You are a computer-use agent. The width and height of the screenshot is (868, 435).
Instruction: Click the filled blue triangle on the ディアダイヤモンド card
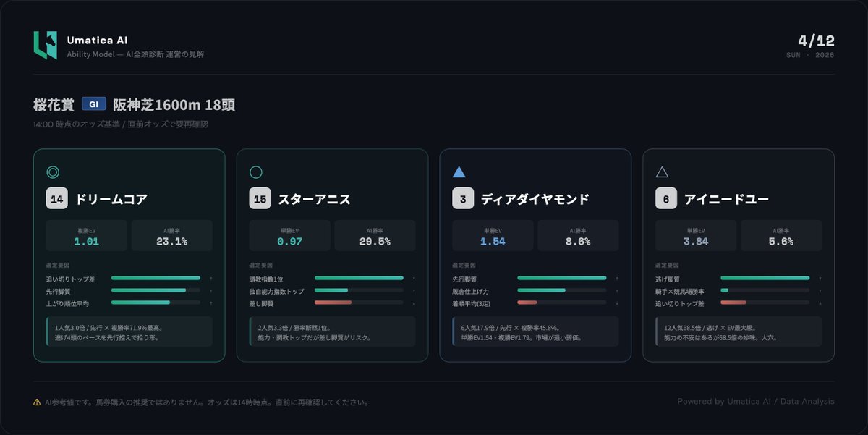pyautogui.click(x=459, y=172)
